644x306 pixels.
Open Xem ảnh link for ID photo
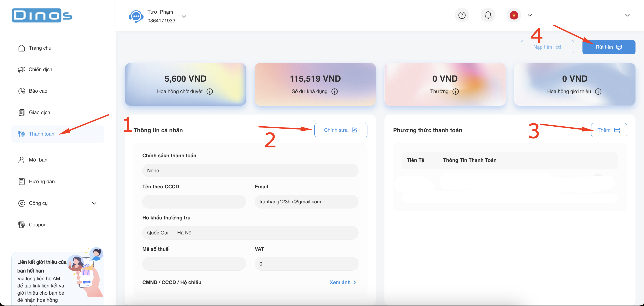(x=343, y=282)
